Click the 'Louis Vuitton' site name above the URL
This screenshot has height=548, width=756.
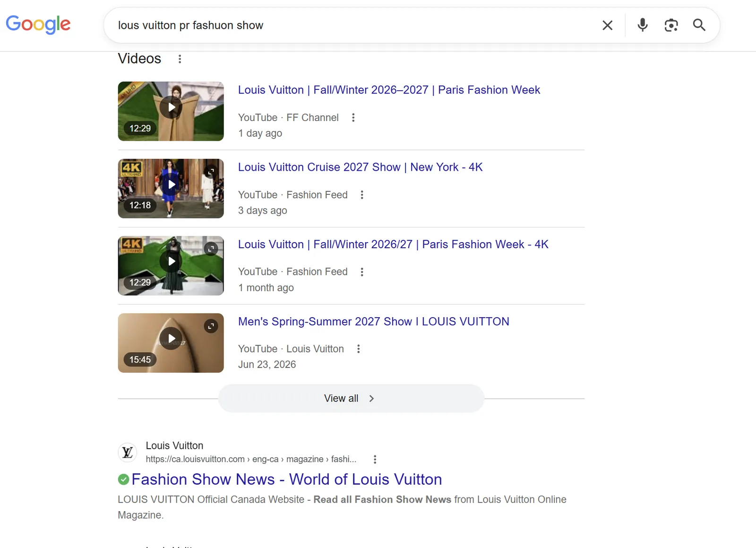pos(174,445)
